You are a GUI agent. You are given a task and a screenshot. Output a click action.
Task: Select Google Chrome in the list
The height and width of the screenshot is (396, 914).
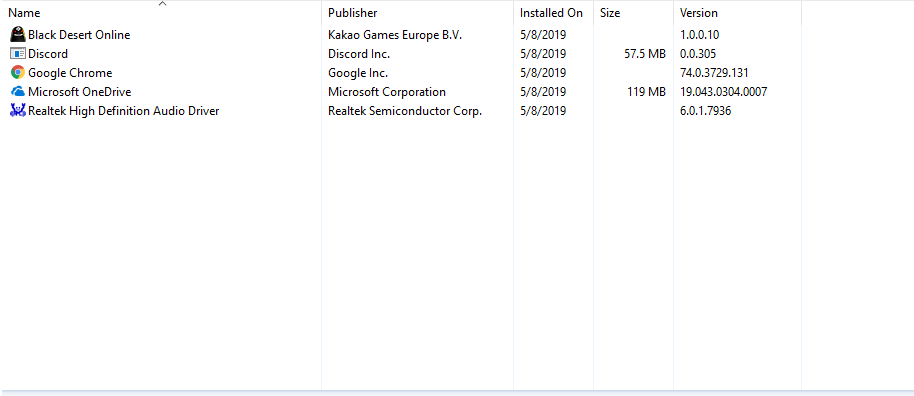pyautogui.click(x=70, y=73)
